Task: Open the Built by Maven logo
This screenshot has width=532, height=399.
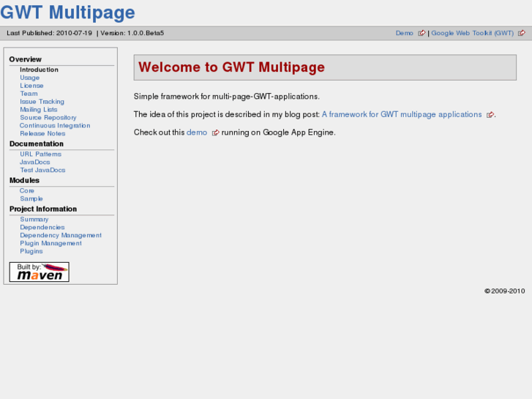Action: point(40,272)
